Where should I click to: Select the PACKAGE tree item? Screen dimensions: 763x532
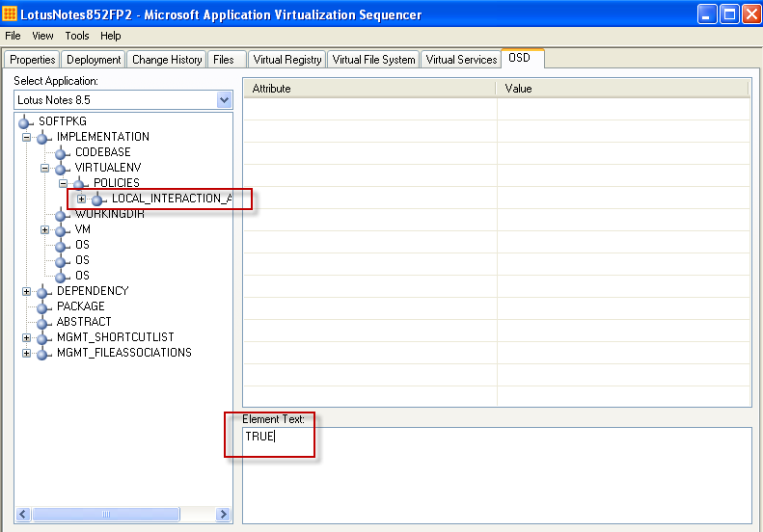(81, 306)
